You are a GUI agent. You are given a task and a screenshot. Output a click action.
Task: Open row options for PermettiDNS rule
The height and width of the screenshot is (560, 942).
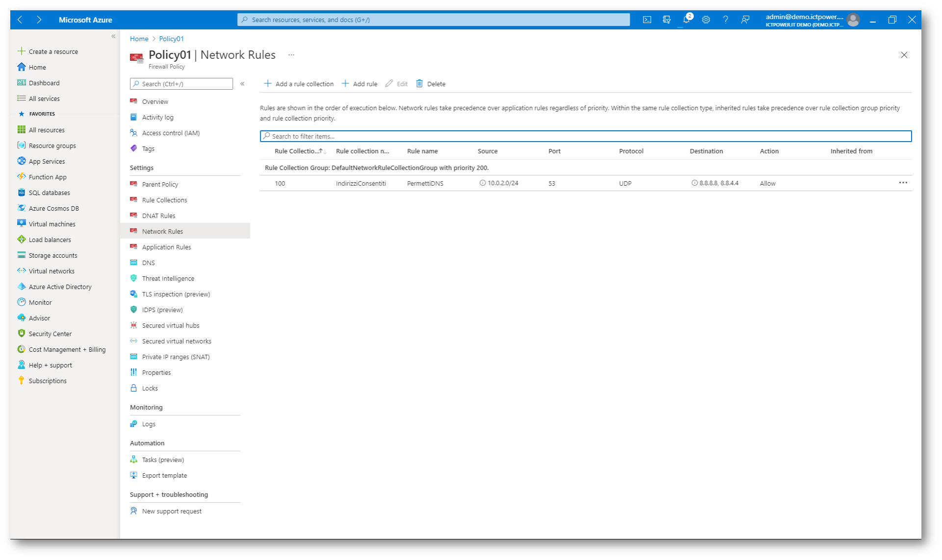click(x=903, y=183)
